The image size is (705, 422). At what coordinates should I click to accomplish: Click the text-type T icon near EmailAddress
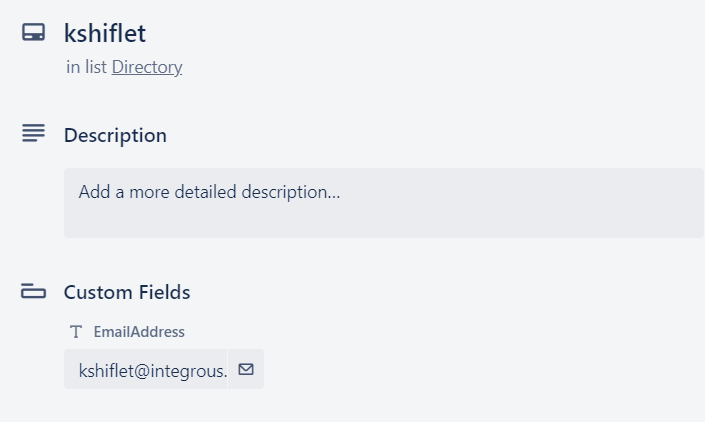pyautogui.click(x=76, y=332)
